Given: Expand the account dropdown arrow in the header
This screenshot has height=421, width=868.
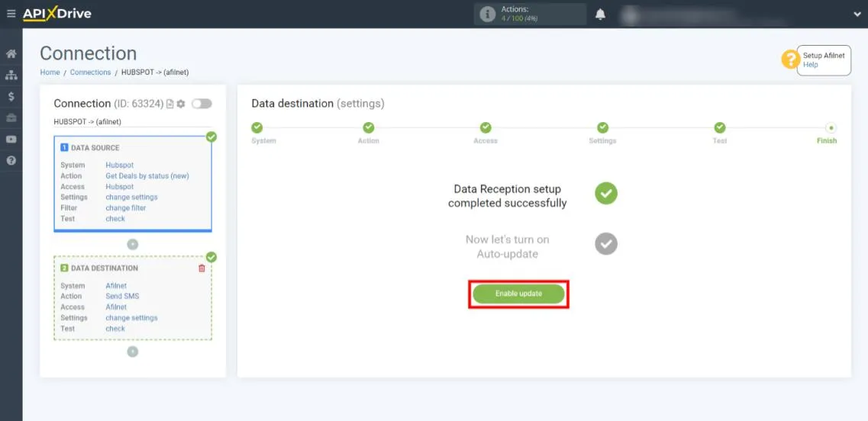Looking at the screenshot, I should click(857, 14).
